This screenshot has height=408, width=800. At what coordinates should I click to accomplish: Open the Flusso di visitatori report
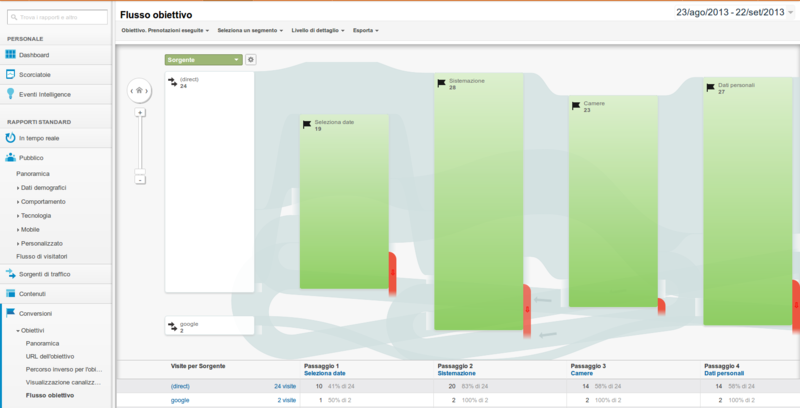point(43,256)
